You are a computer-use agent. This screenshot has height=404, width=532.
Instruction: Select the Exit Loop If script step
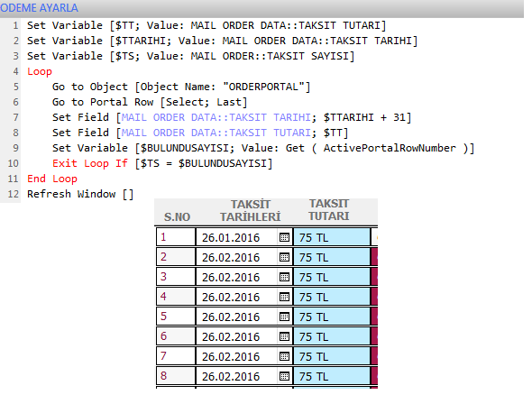tap(162, 163)
